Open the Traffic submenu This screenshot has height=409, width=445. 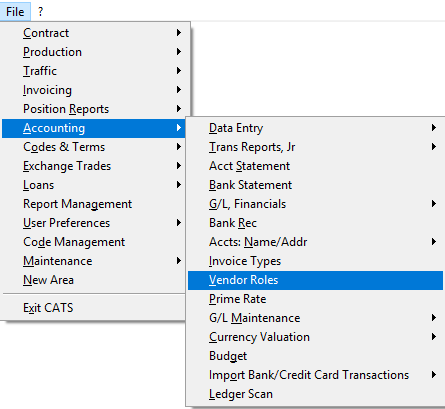tap(94, 71)
